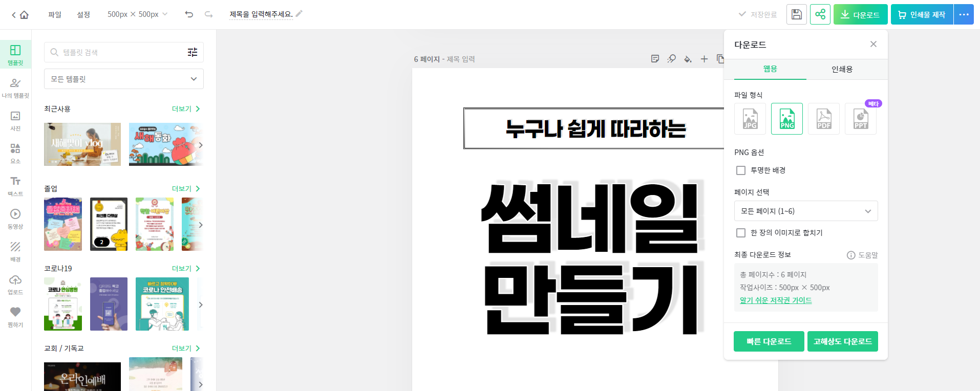Click the page 제목 입력 field

pos(461,59)
